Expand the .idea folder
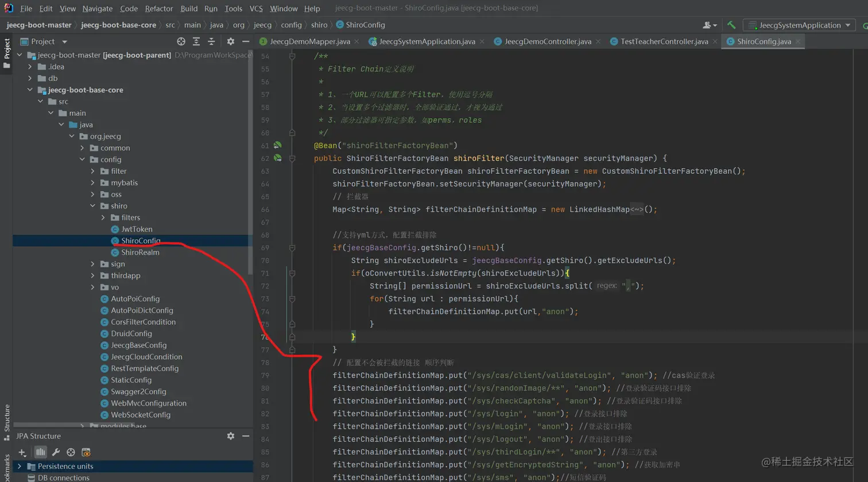This screenshot has width=868, height=482. 30,67
